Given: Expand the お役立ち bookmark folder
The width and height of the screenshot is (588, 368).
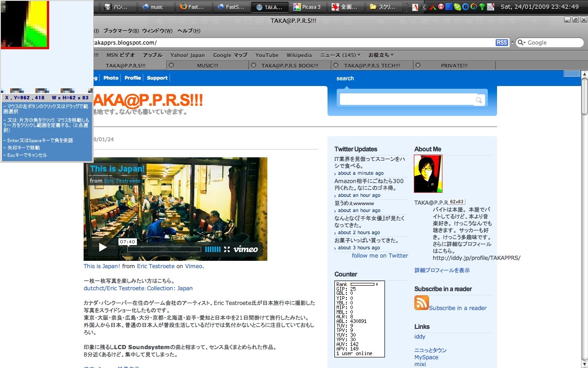Looking at the screenshot, I should 381,55.
